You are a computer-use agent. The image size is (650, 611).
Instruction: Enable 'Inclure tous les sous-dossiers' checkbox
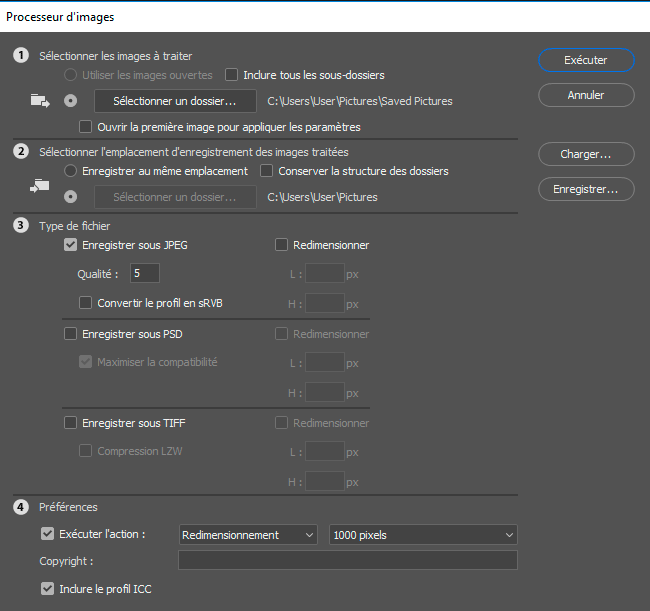pos(232,75)
